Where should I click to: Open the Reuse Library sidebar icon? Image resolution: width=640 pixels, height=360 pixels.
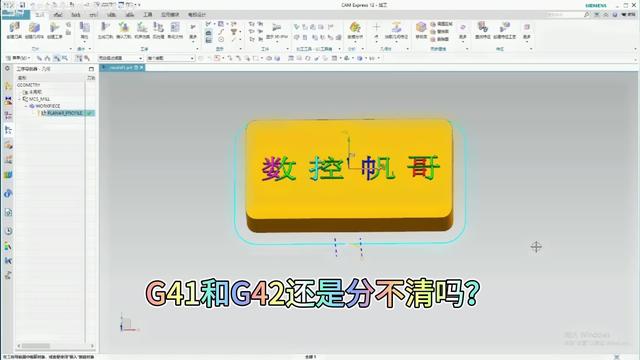[8, 175]
